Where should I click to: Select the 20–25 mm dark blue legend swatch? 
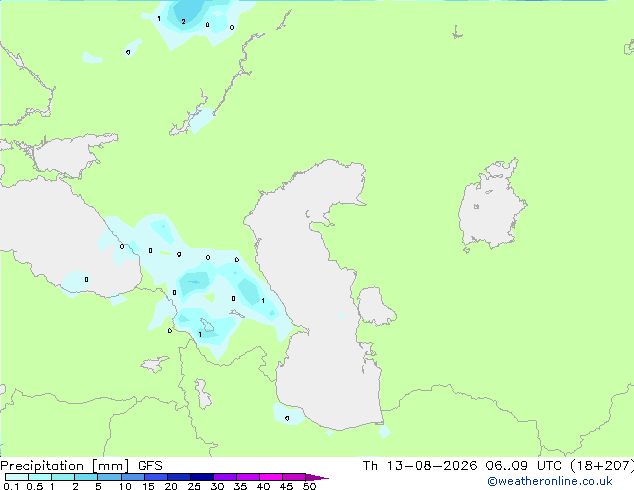click(x=178, y=477)
